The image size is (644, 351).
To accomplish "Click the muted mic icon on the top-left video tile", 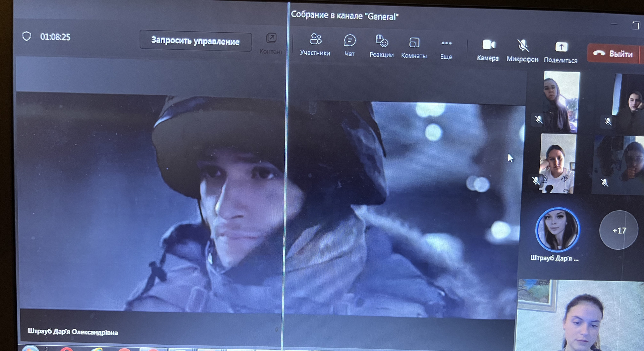I will [539, 119].
